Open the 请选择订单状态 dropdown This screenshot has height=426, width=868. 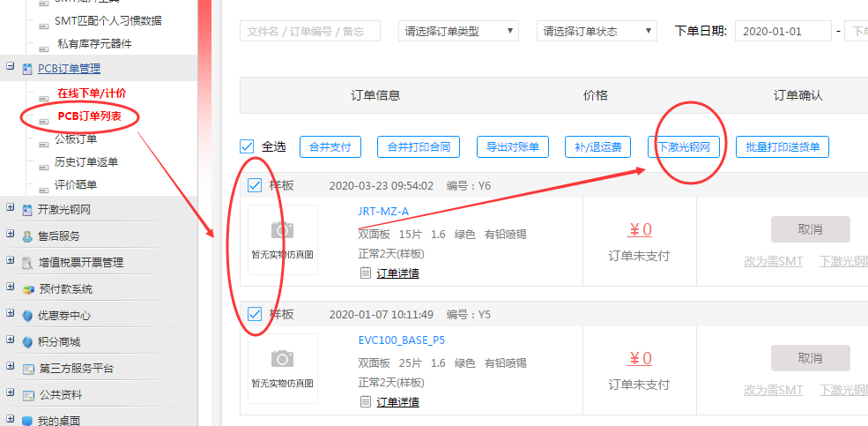pos(597,31)
